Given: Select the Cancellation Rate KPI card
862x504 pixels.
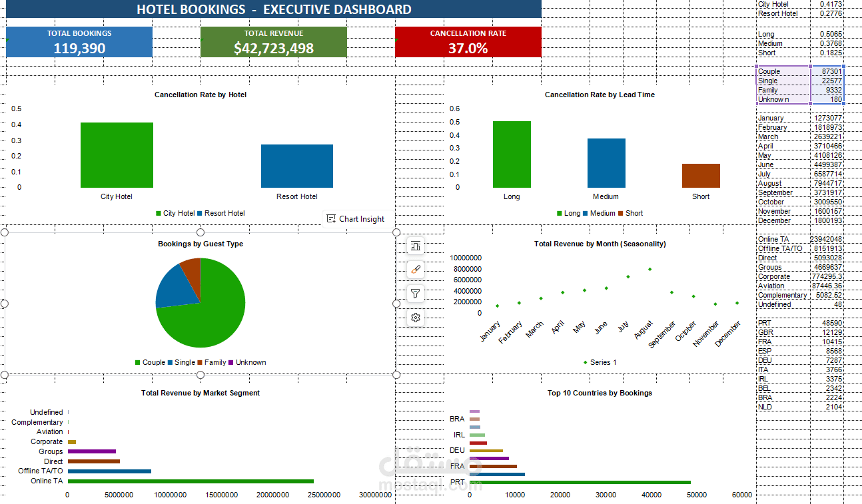Looking at the screenshot, I should tap(468, 42).
